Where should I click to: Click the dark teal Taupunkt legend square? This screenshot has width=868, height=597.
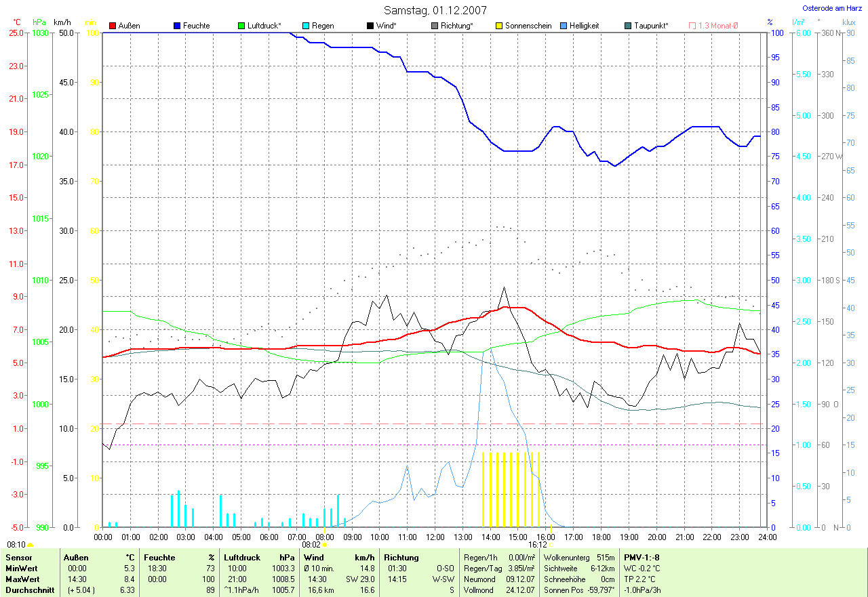tap(629, 26)
